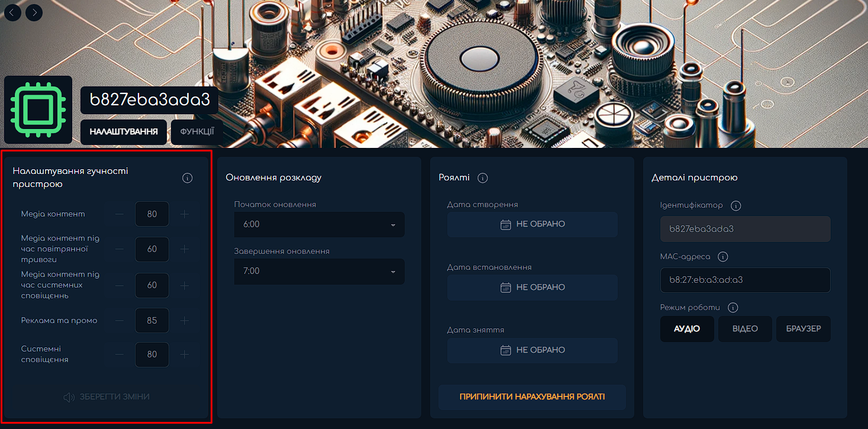The image size is (868, 429).
Task: Show info for Налаштування гучності пристрою
Action: coord(188,178)
